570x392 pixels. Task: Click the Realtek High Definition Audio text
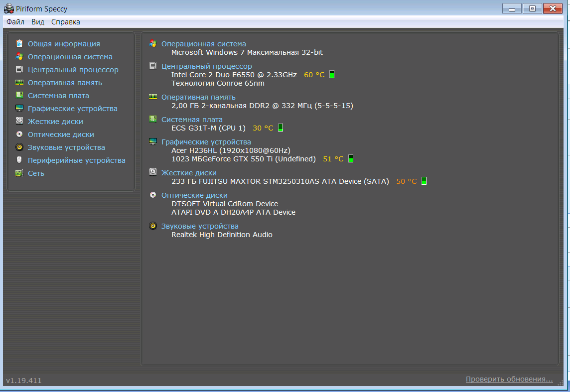pyautogui.click(x=222, y=235)
